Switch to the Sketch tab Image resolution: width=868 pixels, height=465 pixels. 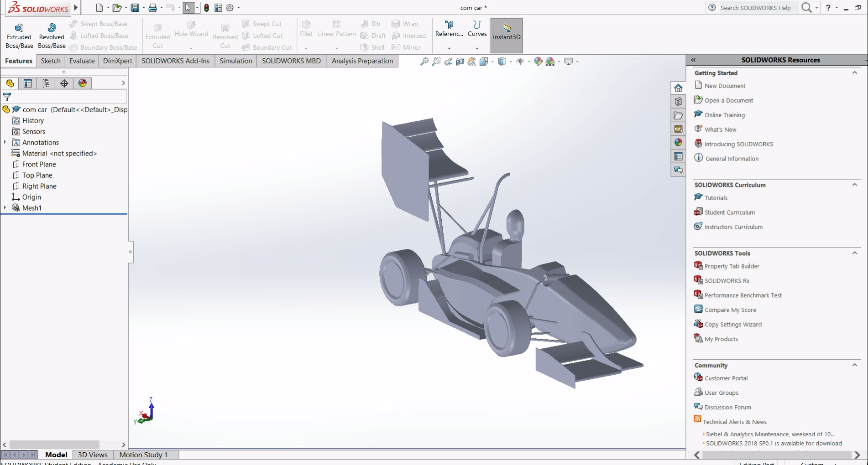51,61
